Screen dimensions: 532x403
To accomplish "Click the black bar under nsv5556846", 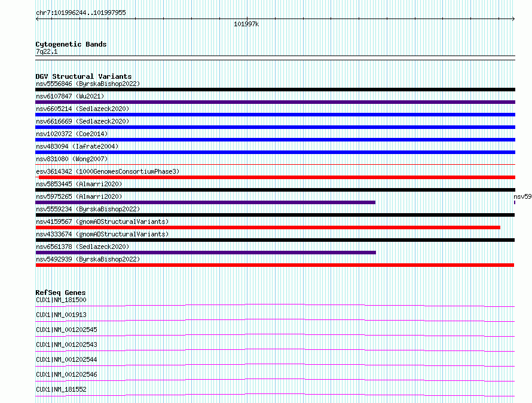I will coord(275,90).
